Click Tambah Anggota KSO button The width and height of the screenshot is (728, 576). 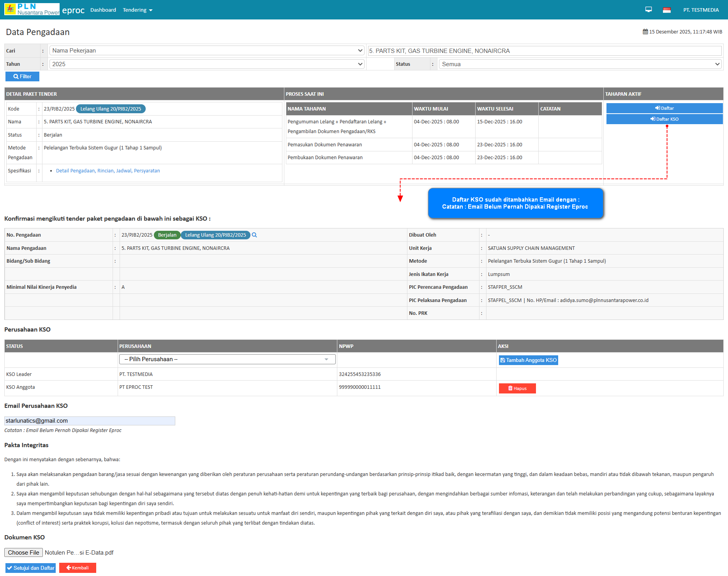[x=528, y=360]
